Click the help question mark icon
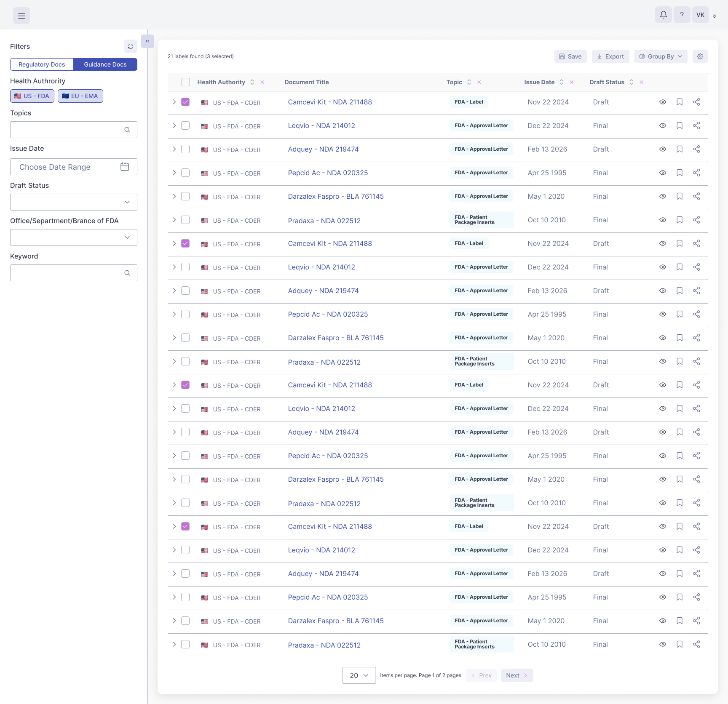The width and height of the screenshot is (728, 704). pyautogui.click(x=682, y=15)
